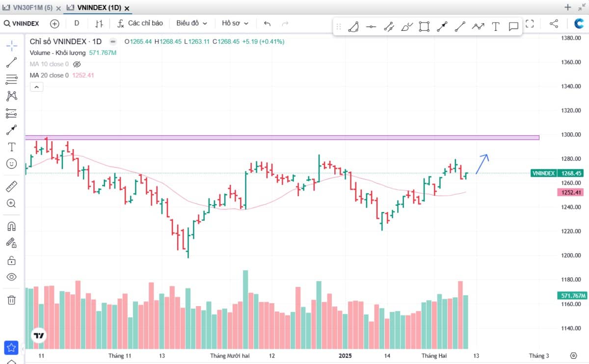Enter fullscreen mode
This screenshot has width=589, height=364.
[530, 24]
